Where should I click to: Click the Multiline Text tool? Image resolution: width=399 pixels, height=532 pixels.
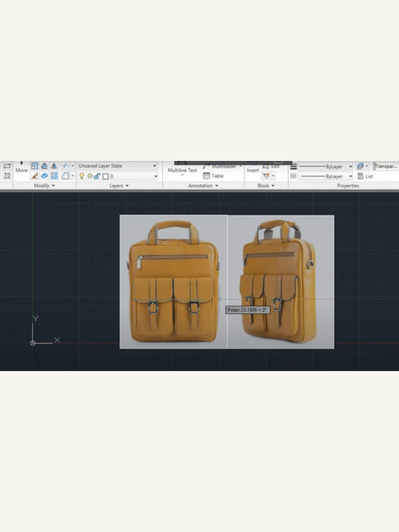(x=182, y=170)
